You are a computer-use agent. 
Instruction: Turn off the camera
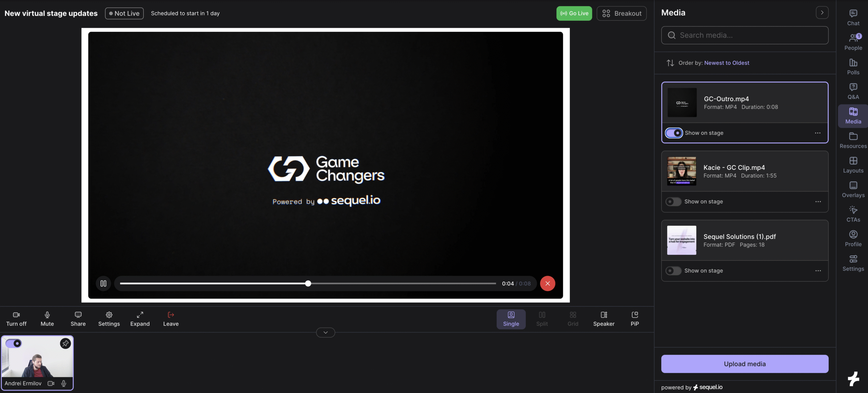point(16,319)
